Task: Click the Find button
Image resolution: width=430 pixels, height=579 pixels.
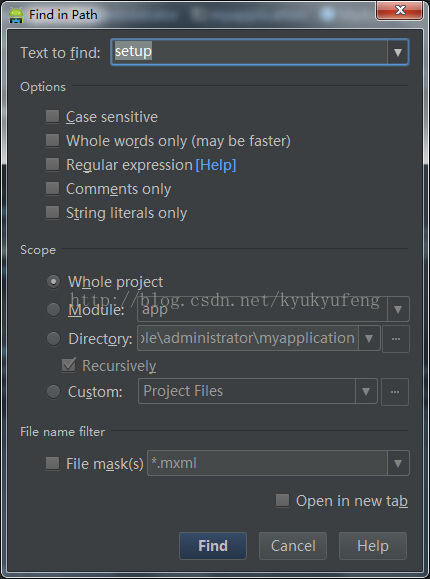Action: (213, 546)
